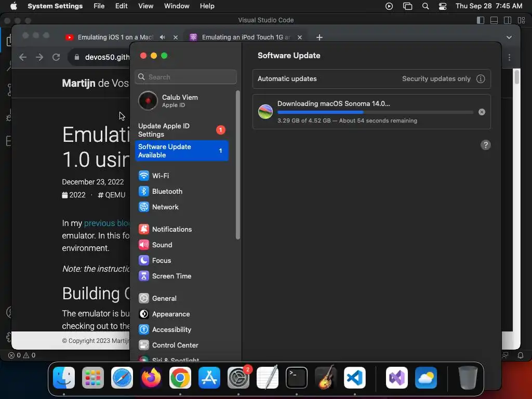
Task: Open Update Apple ID Settings item
Action: point(181,130)
